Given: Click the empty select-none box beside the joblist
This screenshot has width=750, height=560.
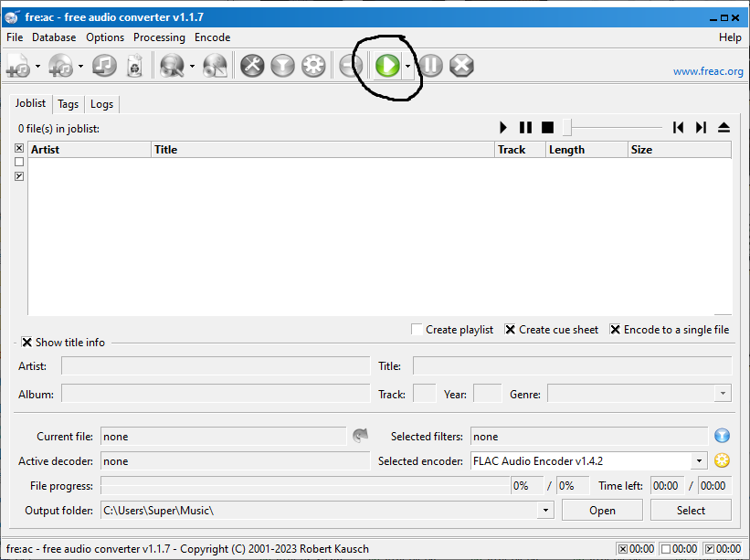Looking at the screenshot, I should (19, 162).
